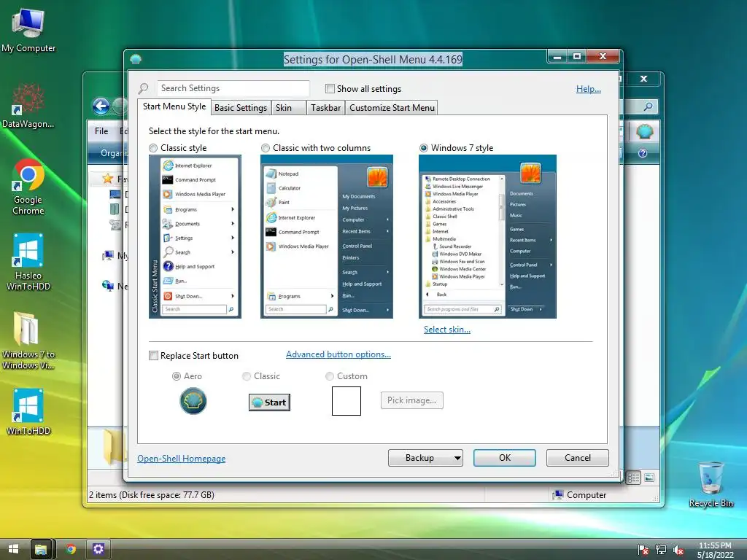Click the Open-Shell settings gear taskbar icon
Image resolution: width=747 pixels, height=560 pixels.
[98, 550]
